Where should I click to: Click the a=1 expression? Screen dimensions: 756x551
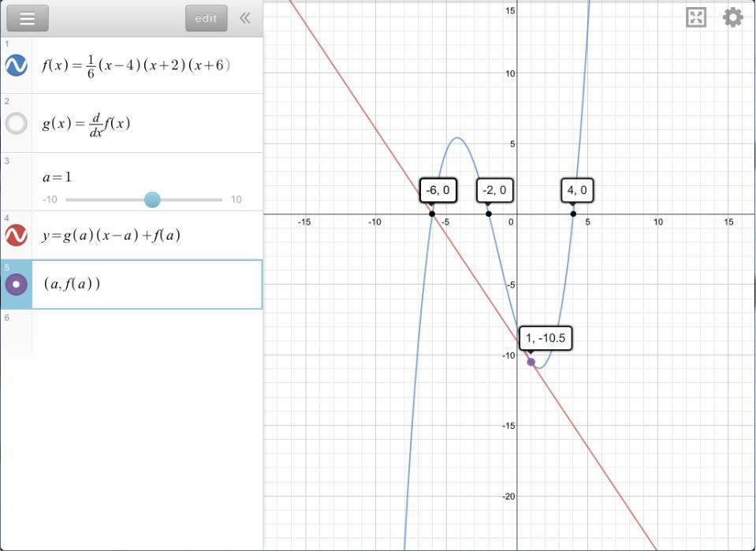coord(58,177)
